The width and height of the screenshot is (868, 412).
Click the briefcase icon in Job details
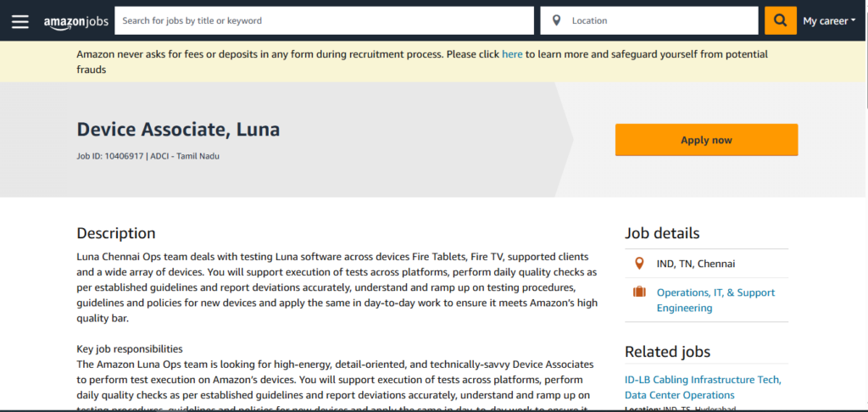[x=639, y=292]
